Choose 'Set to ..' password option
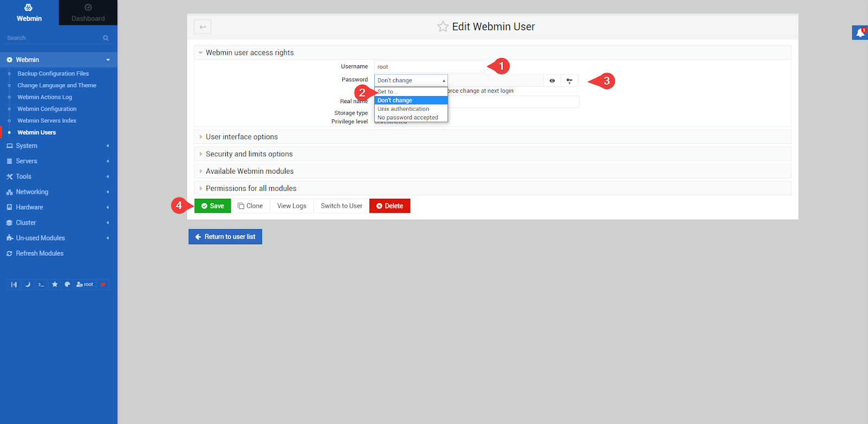This screenshot has height=424, width=868. pos(411,92)
